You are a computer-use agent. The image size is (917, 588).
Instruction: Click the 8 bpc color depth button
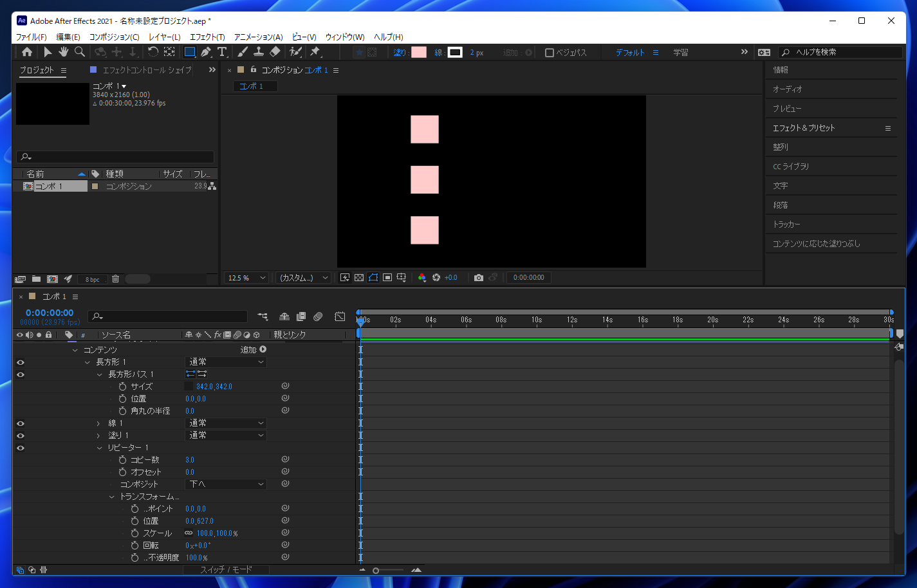pos(93,279)
